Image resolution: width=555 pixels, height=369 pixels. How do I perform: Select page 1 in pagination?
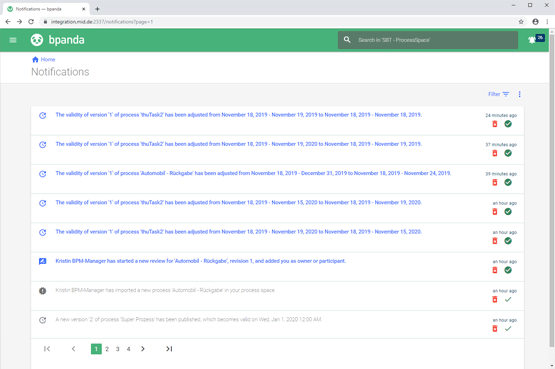[96, 349]
